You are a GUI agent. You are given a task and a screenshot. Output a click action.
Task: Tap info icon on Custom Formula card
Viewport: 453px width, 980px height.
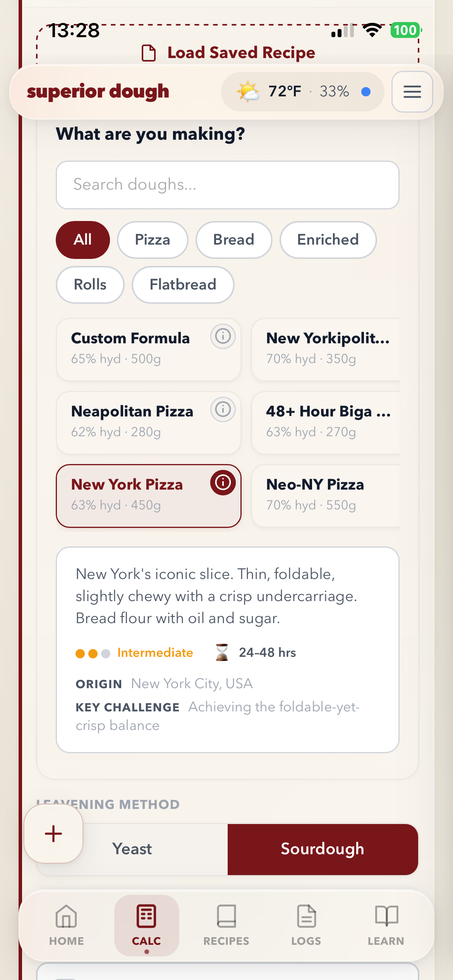pos(223,336)
